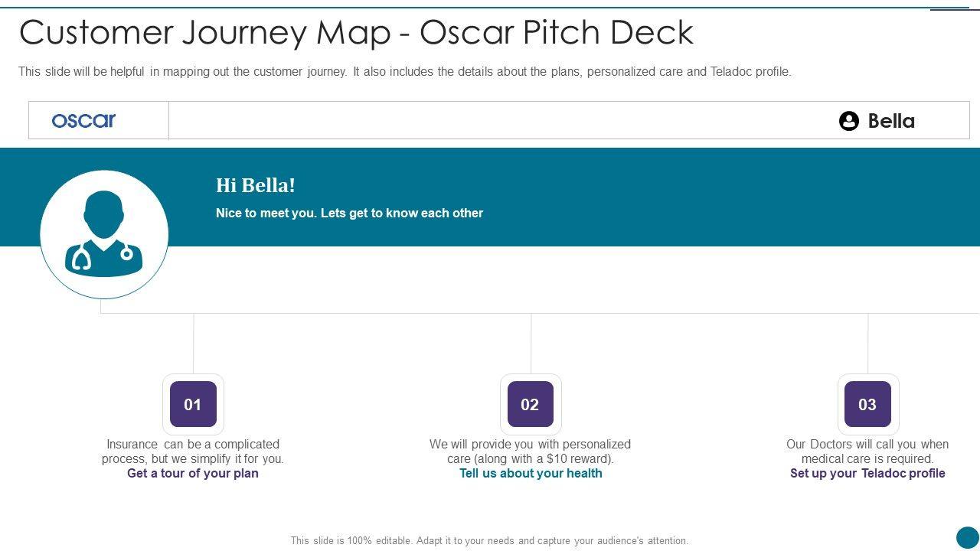Select the Doctors will call you text
Screen dimensions: 980x551
pyautogui.click(x=867, y=452)
